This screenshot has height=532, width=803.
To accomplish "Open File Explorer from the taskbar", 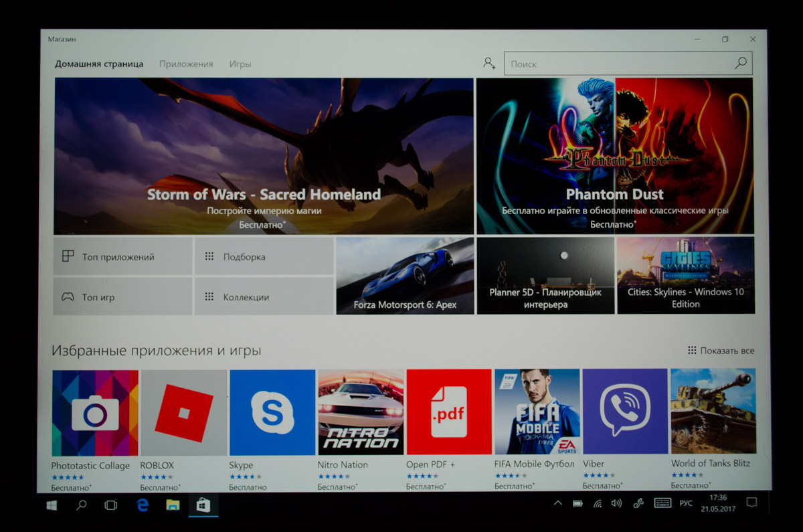I will pyautogui.click(x=173, y=505).
